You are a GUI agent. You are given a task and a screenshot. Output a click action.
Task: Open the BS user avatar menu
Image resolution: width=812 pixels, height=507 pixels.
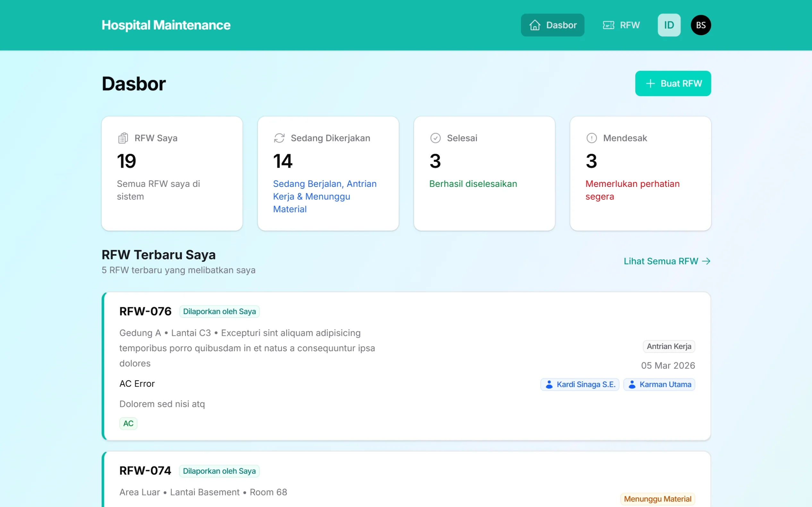point(701,25)
